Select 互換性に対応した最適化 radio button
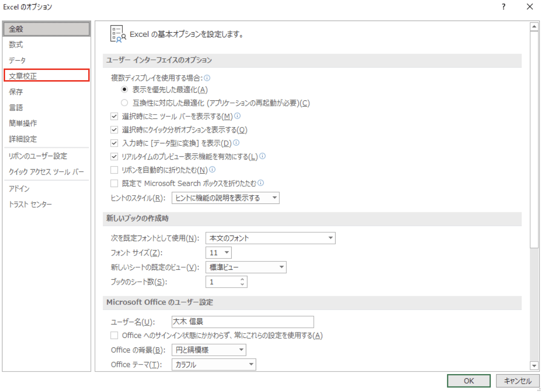This screenshot has height=392, width=541. [125, 103]
